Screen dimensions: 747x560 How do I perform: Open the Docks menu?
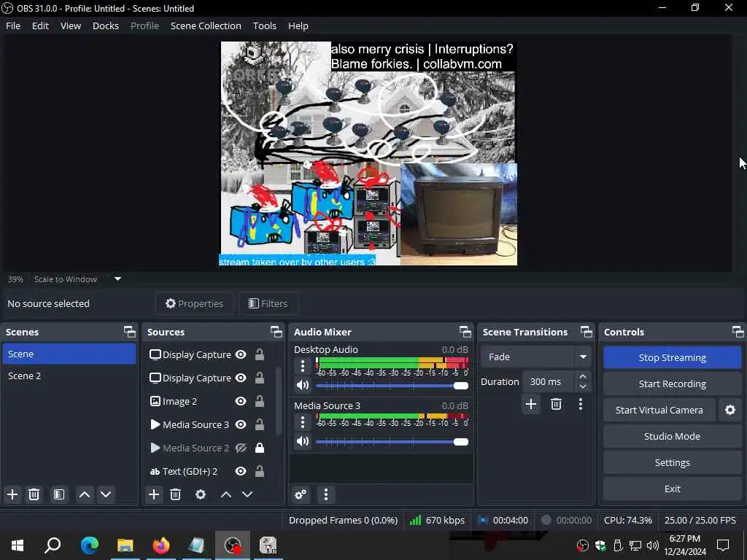(x=106, y=26)
